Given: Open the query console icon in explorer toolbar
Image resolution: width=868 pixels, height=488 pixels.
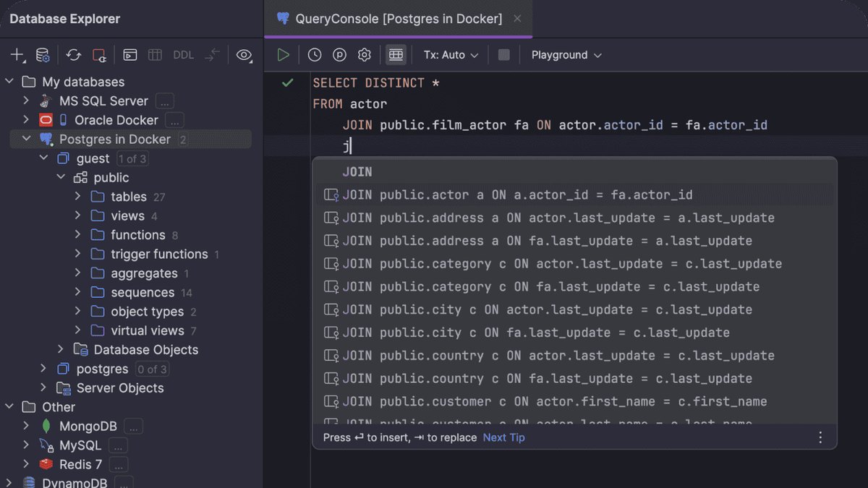Looking at the screenshot, I should tap(129, 55).
